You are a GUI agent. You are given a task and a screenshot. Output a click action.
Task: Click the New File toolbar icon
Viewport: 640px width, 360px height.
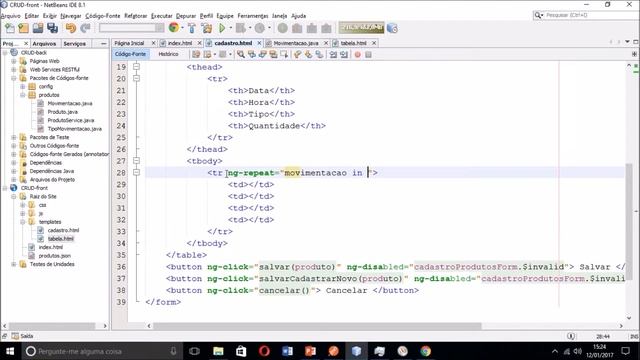click(9, 28)
